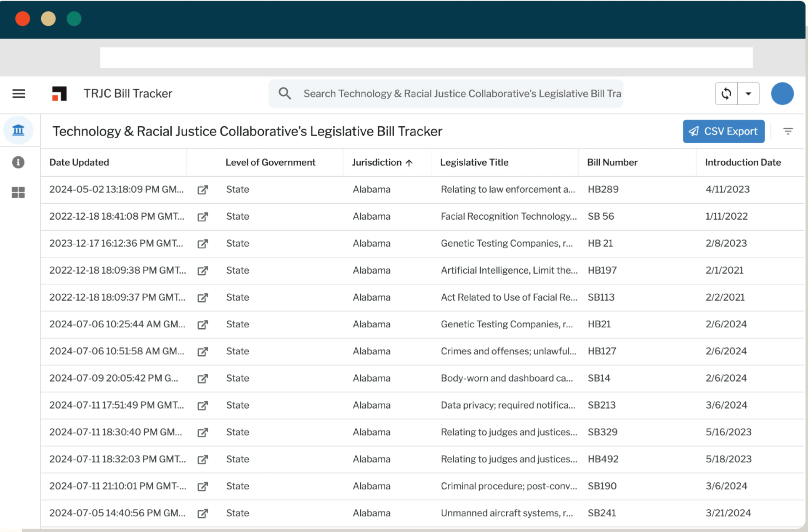Select the government building sidebar icon
The height and width of the screenshot is (532, 808).
click(x=19, y=130)
